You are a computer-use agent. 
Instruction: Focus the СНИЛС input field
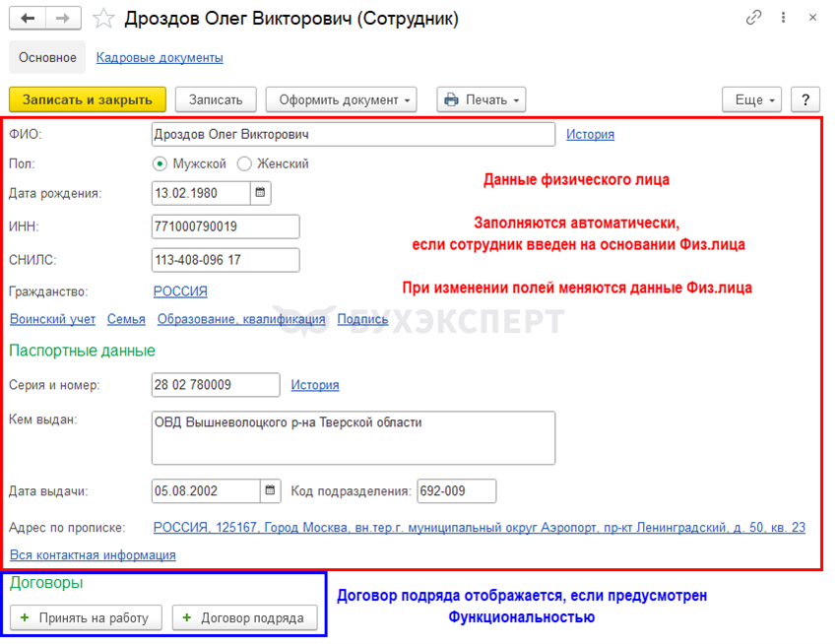tap(226, 260)
